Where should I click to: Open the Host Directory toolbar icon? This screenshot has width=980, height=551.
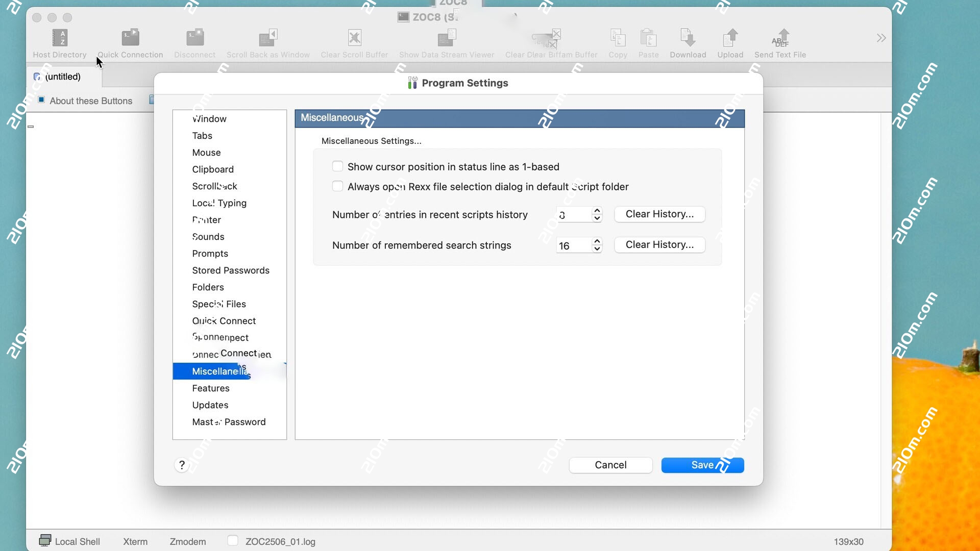pyautogui.click(x=60, y=38)
